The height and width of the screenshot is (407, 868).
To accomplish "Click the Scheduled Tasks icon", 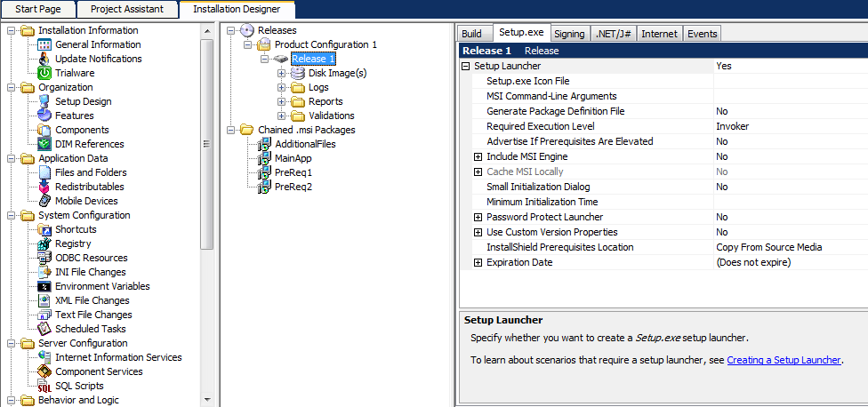I will pyautogui.click(x=44, y=329).
